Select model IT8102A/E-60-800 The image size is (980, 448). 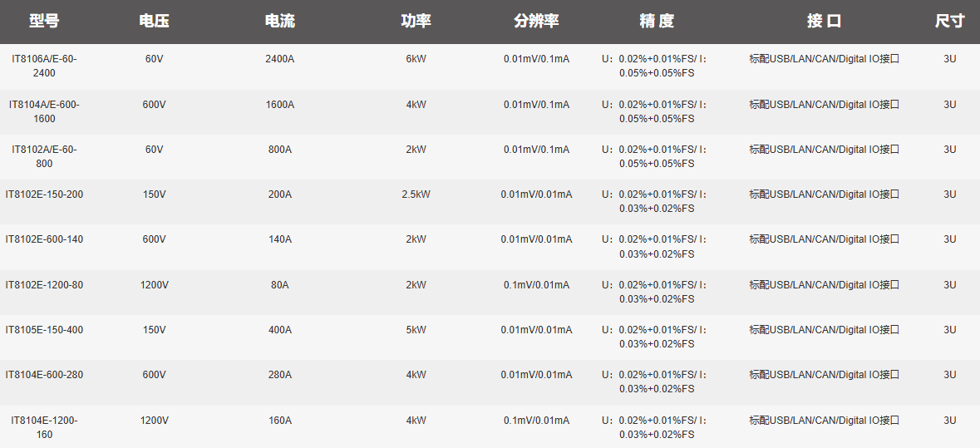click(x=44, y=156)
